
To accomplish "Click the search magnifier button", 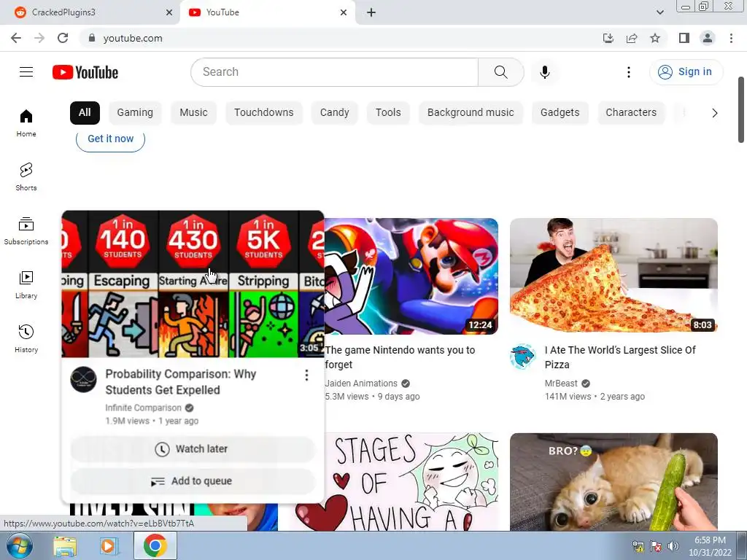I will coord(500,72).
